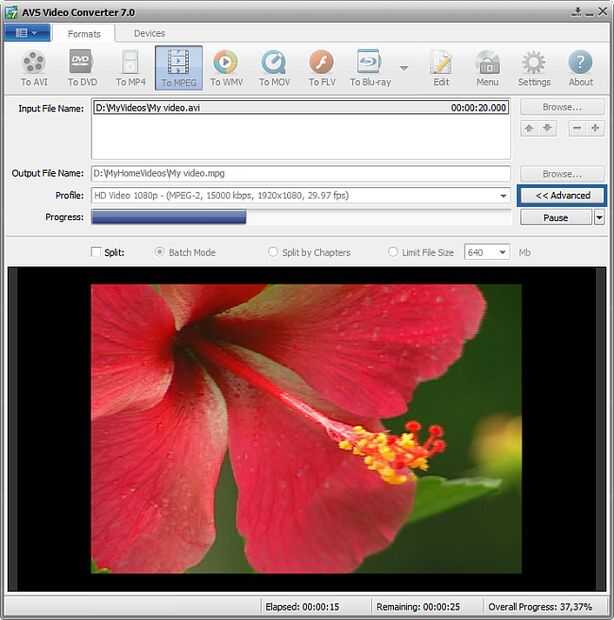
Task: Click the Remaining 00:00:25 status
Action: pos(418,607)
